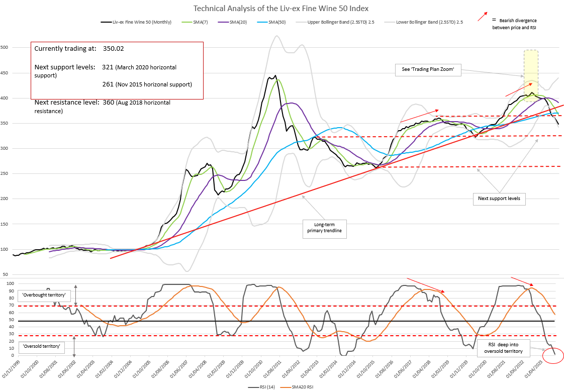Click the 'Currently trading at: 350.02' line
Viewport: 564px width, 392px height.
pos(79,49)
